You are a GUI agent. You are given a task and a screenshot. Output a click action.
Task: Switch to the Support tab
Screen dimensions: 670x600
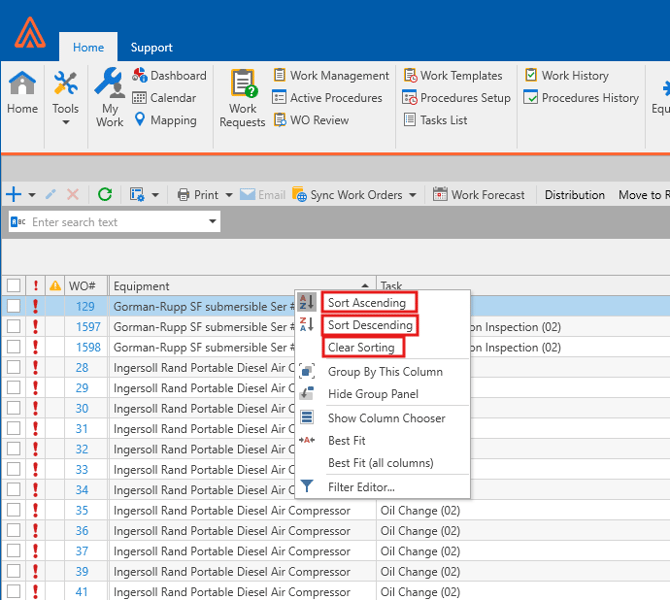coord(151,47)
